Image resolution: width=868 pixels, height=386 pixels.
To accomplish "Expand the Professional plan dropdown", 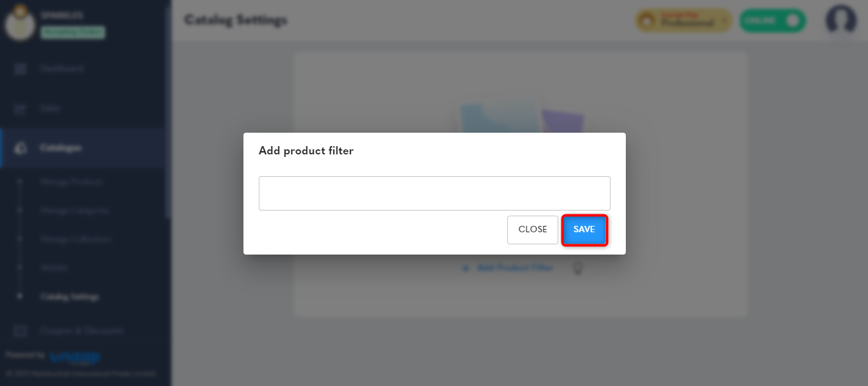I will pyautogui.click(x=684, y=20).
